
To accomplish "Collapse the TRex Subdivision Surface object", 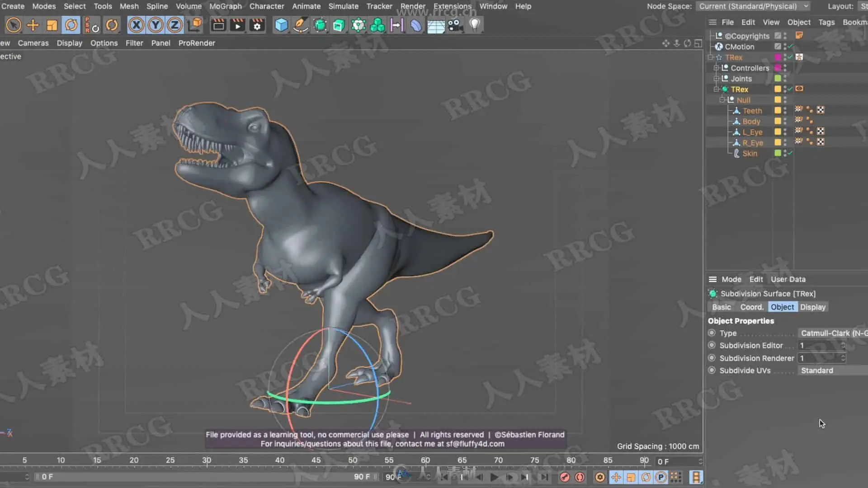I will click(716, 89).
